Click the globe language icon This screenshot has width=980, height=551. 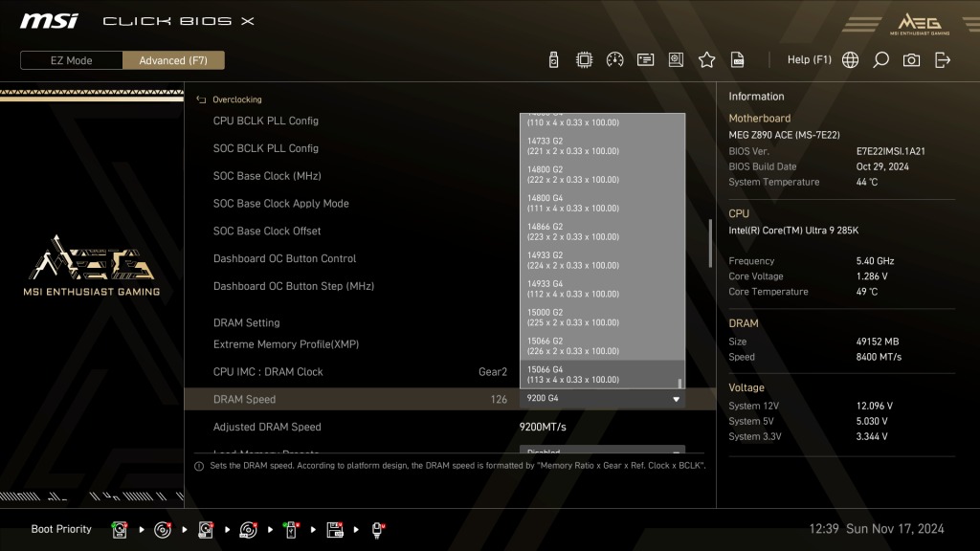[x=850, y=60]
